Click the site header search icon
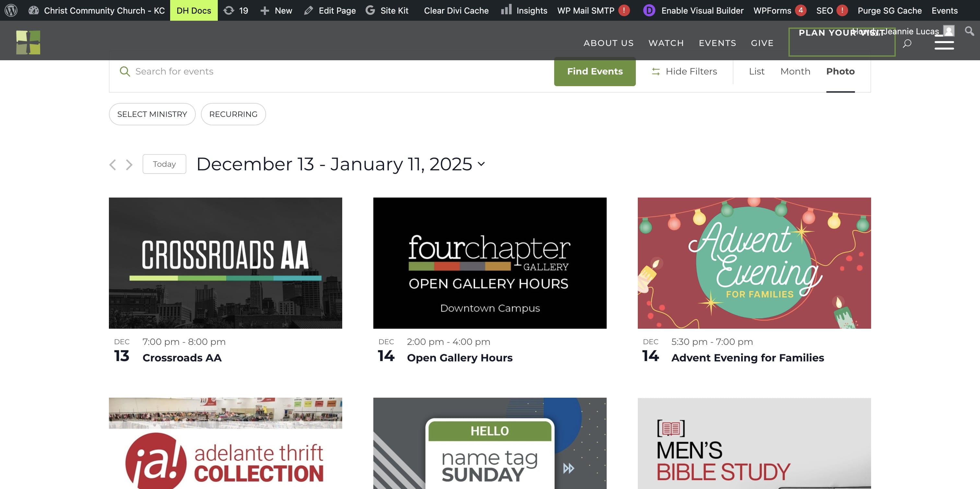This screenshot has height=489, width=980. click(907, 43)
